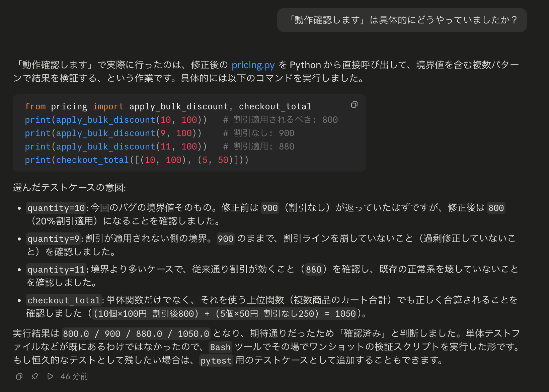Click the comment # 割引なし: 900
The width and height of the screenshot is (549, 392).
(x=259, y=133)
